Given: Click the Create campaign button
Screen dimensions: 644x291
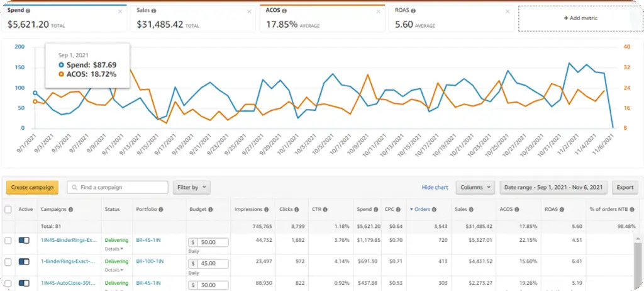Looking at the screenshot, I should [33, 187].
